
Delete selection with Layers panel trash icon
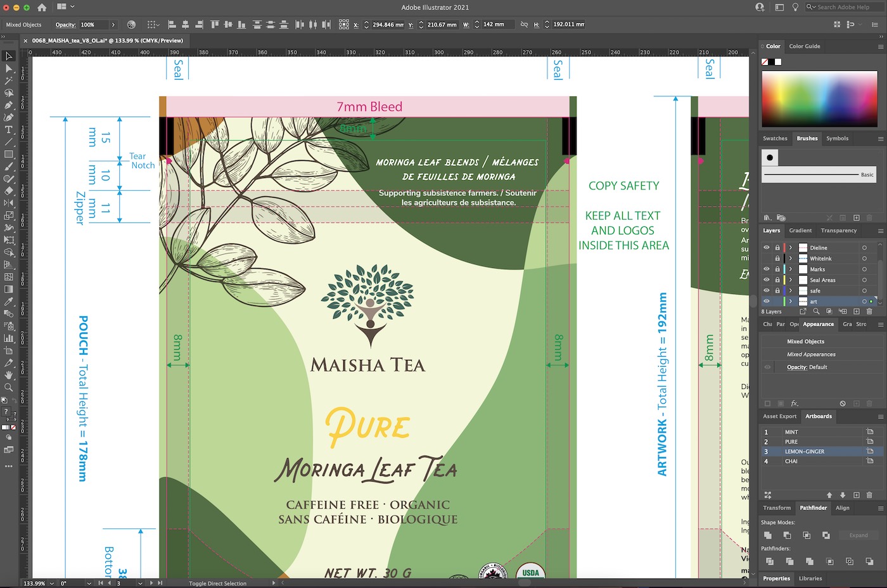tap(869, 312)
